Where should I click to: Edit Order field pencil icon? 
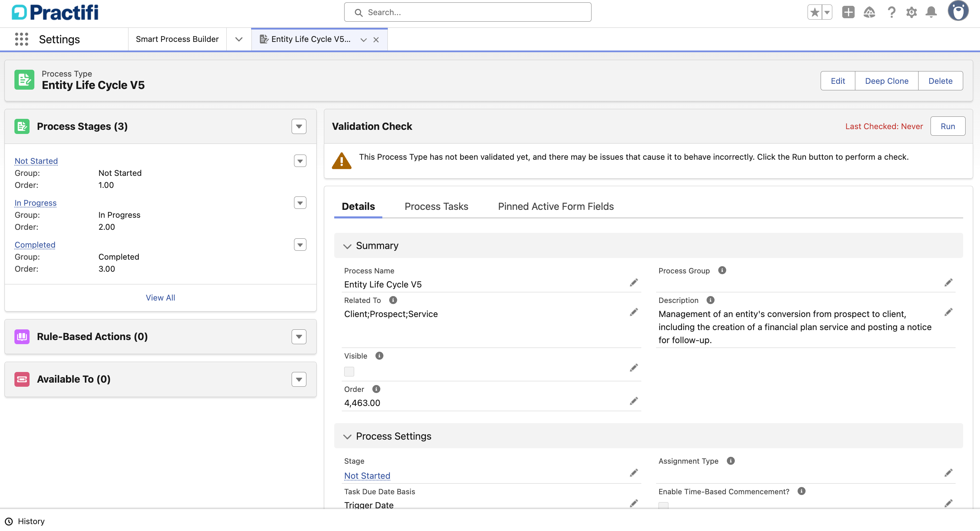click(633, 401)
